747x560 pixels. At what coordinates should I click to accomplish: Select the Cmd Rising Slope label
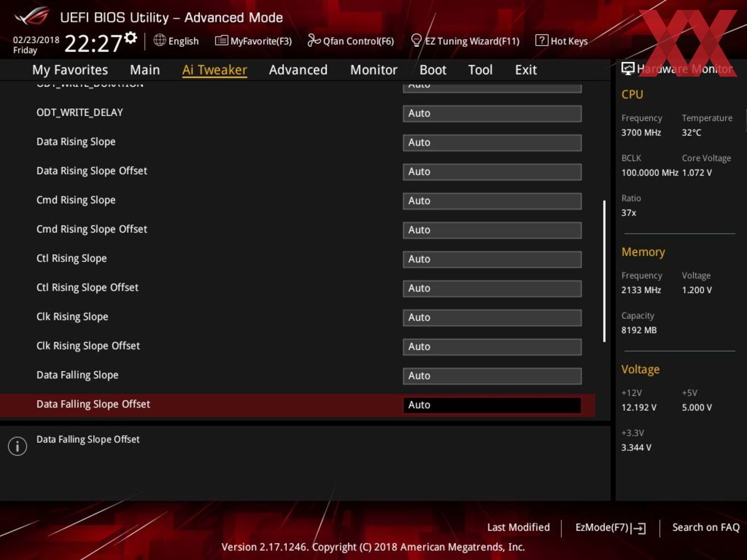[76, 200]
